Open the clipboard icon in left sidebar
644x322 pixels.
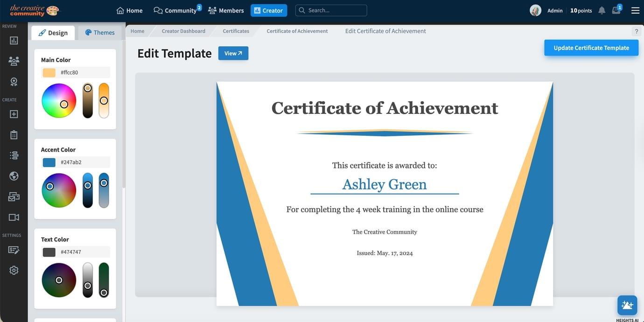coord(14,135)
